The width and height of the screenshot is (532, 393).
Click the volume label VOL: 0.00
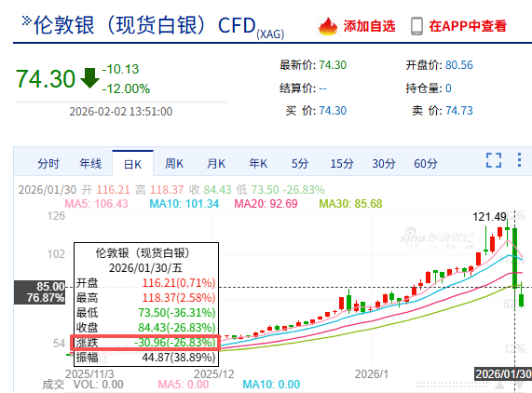(x=99, y=385)
